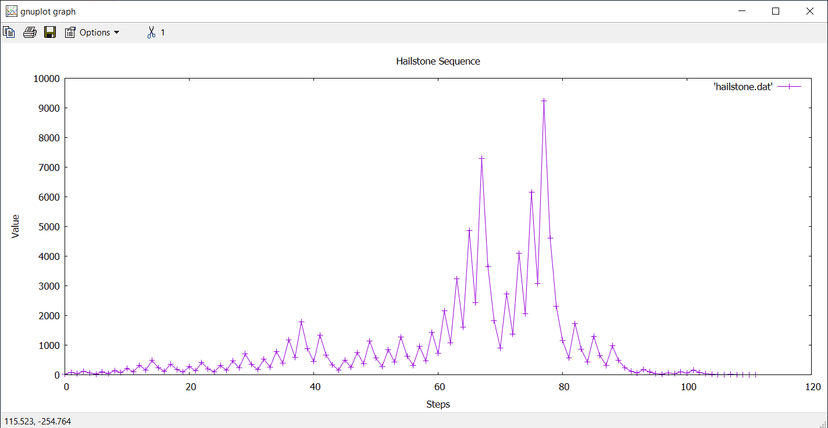Click the 'gnuplot graph' title bar text
The image size is (828, 428).
pos(50,10)
